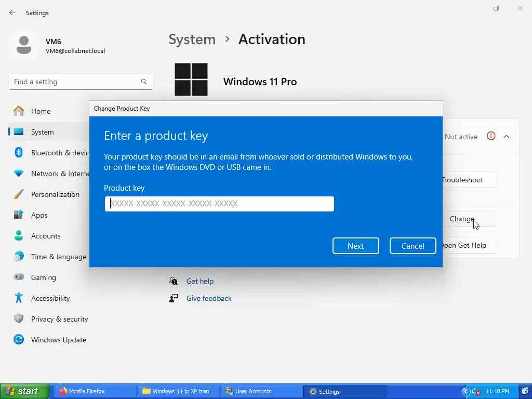Click the Time & language globe icon

[19, 256]
